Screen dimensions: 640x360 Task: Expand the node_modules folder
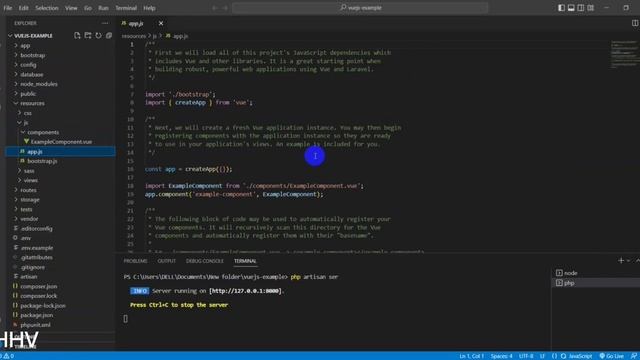(x=39, y=84)
